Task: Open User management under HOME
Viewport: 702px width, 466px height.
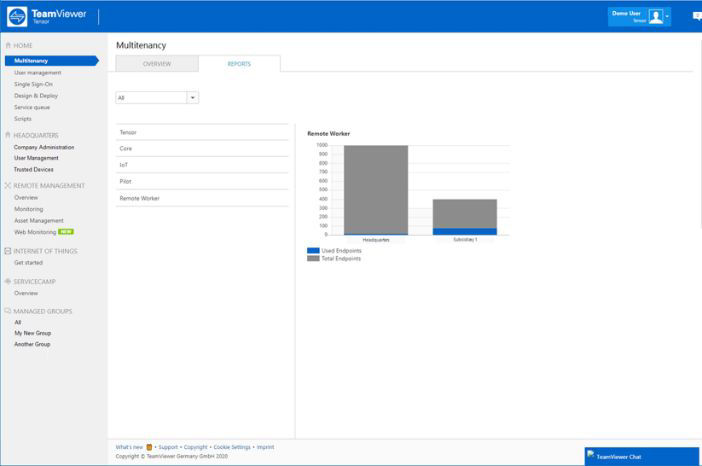Action: tap(38, 73)
